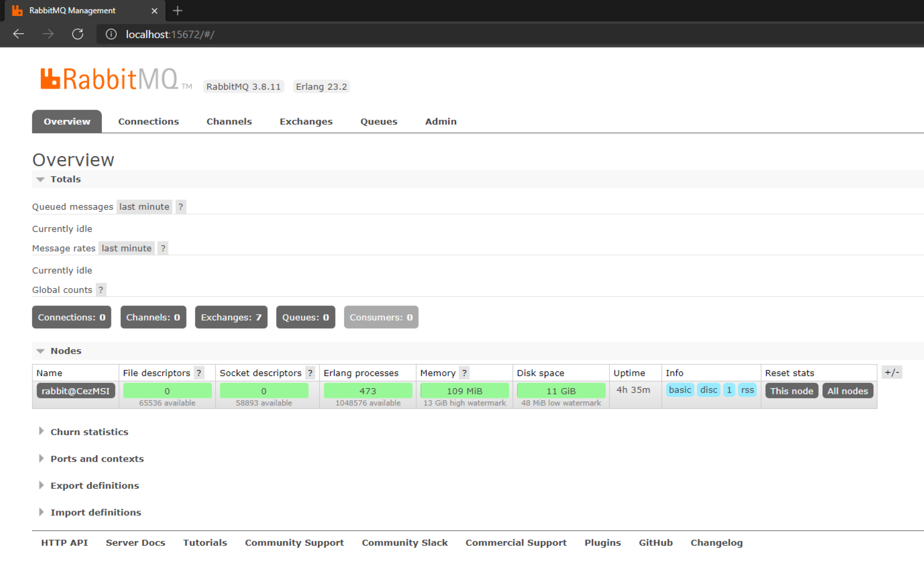Click the File descriptors green usage bar
This screenshot has width=924, height=562.
(167, 391)
